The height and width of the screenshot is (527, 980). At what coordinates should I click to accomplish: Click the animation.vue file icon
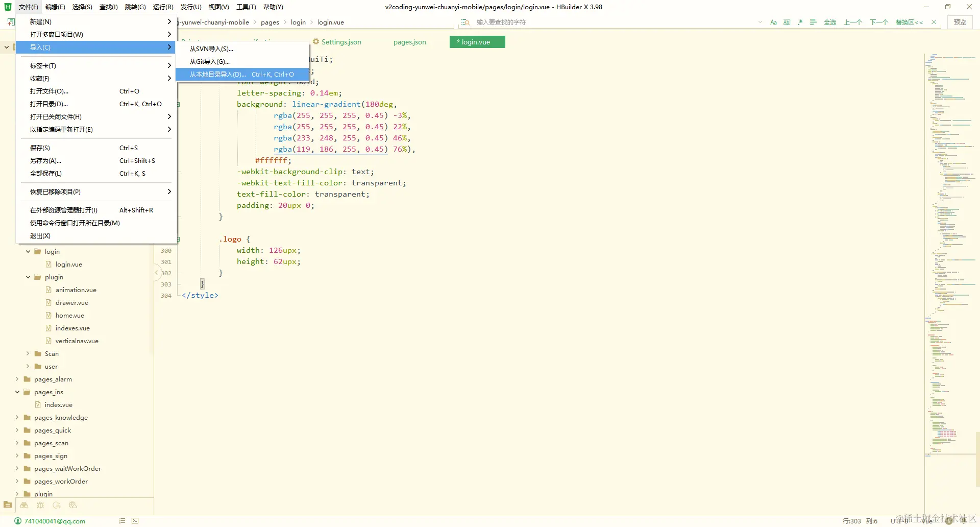tap(48, 290)
